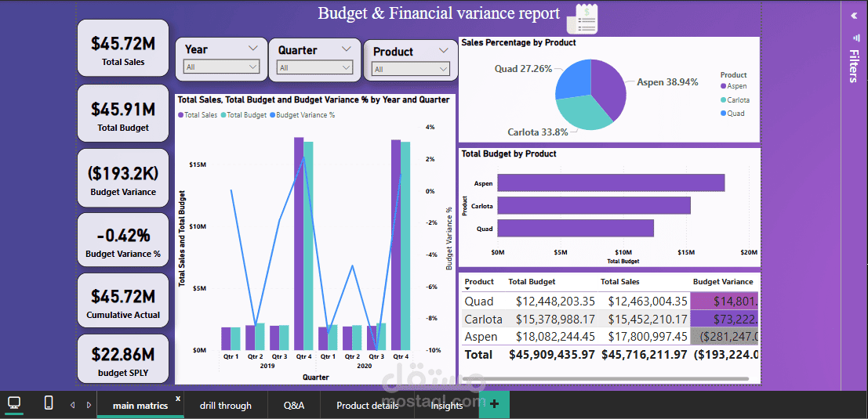The width and height of the screenshot is (868, 419).
Task: Click Carlota legend swatch in pie chart
Action: [724, 100]
